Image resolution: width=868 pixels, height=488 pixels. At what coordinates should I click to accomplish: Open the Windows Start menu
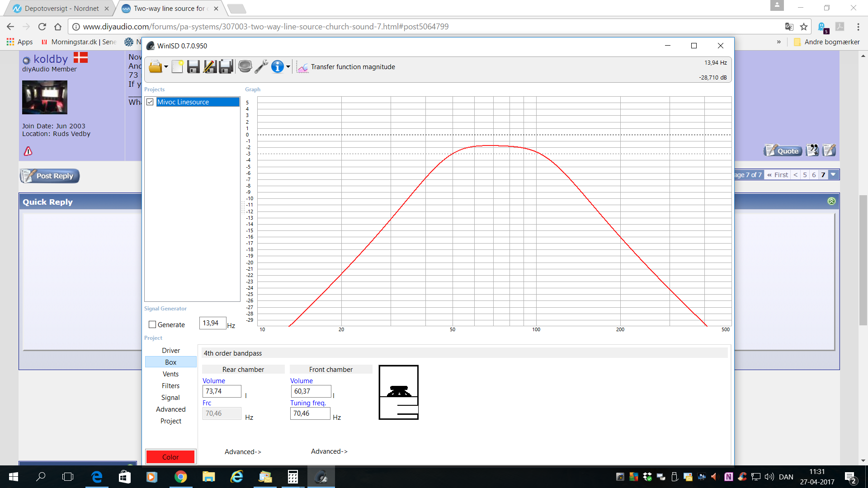tap(14, 477)
